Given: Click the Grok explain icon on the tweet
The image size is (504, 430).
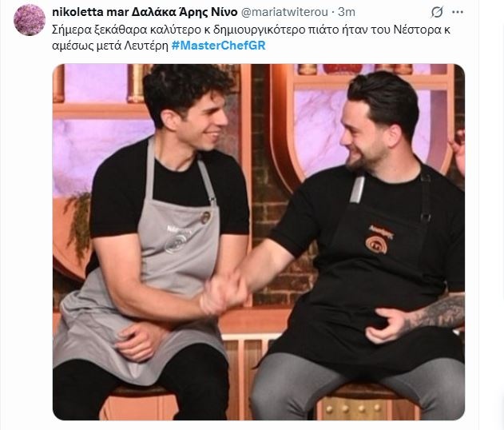Looking at the screenshot, I should click(437, 12).
